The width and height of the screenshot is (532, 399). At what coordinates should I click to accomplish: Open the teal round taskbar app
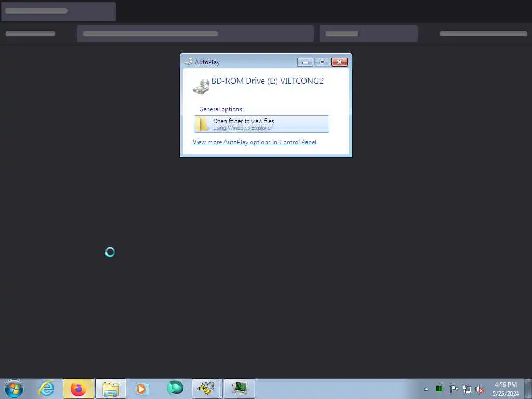click(x=175, y=388)
